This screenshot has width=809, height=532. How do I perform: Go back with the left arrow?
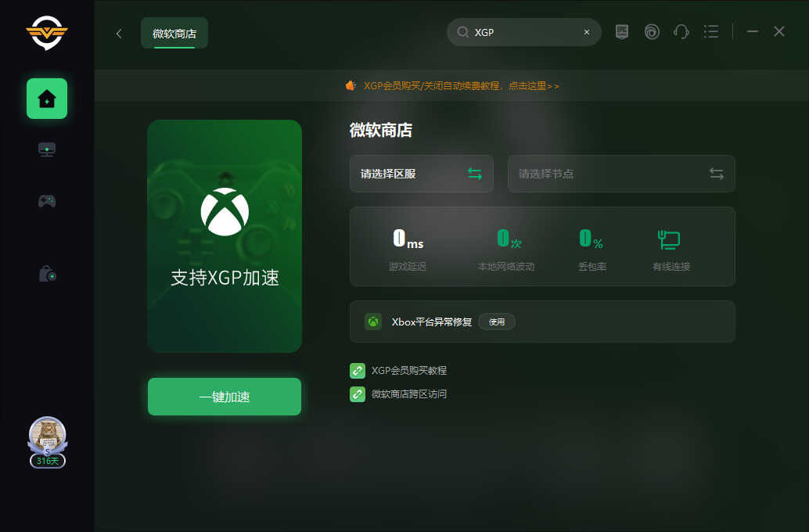click(x=119, y=34)
